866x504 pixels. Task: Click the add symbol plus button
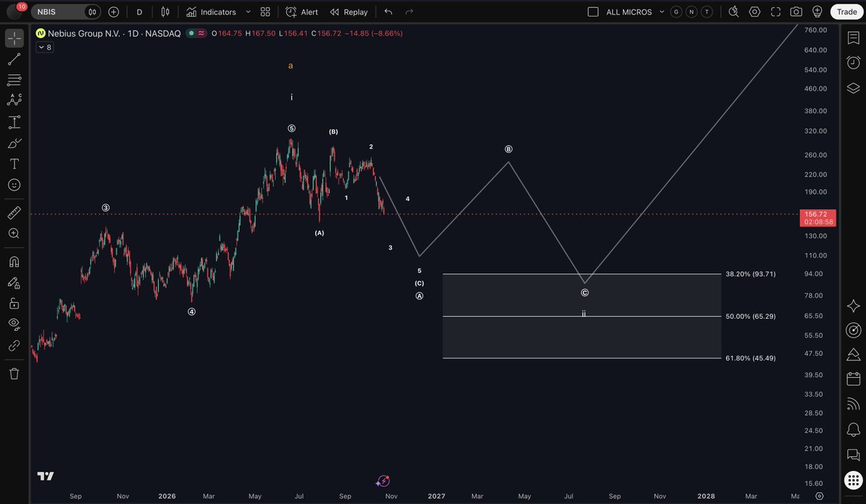[114, 12]
